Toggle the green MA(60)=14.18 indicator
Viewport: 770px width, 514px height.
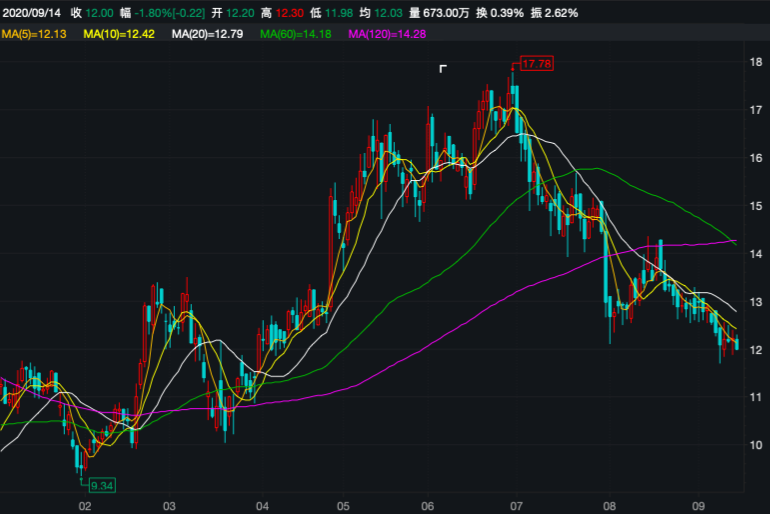(x=296, y=35)
